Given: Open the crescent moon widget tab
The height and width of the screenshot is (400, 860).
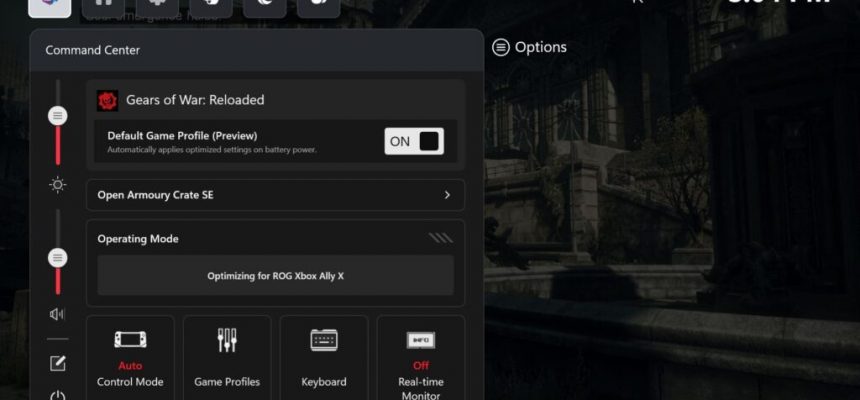Looking at the screenshot, I should 265,5.
